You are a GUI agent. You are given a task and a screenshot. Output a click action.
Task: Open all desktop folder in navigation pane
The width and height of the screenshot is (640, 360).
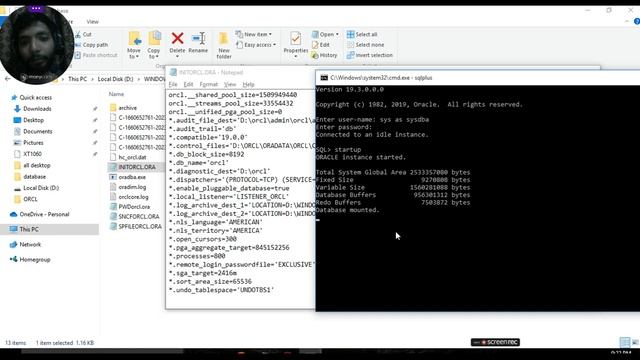(32, 165)
